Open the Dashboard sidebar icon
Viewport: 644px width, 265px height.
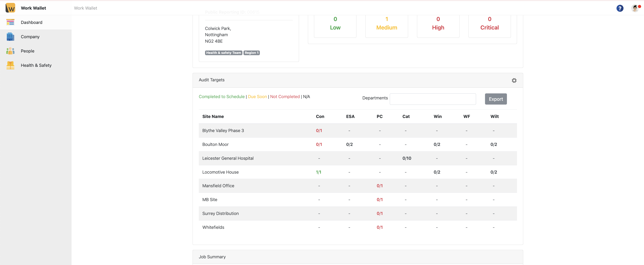click(x=10, y=22)
